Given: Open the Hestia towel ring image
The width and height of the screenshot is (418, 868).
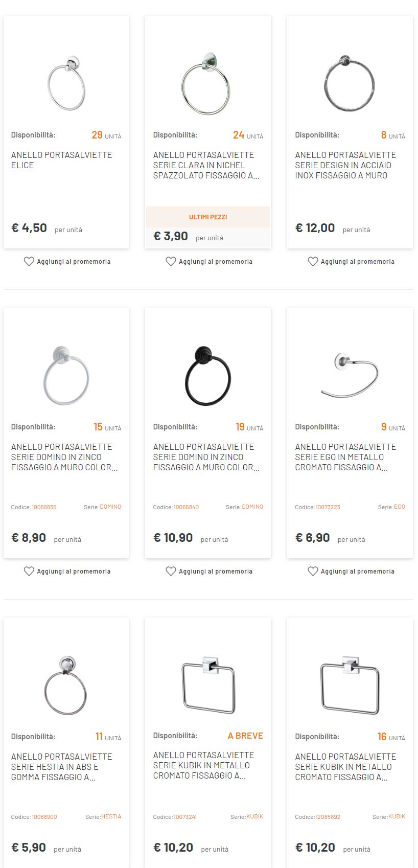Looking at the screenshot, I should [x=66, y=685].
